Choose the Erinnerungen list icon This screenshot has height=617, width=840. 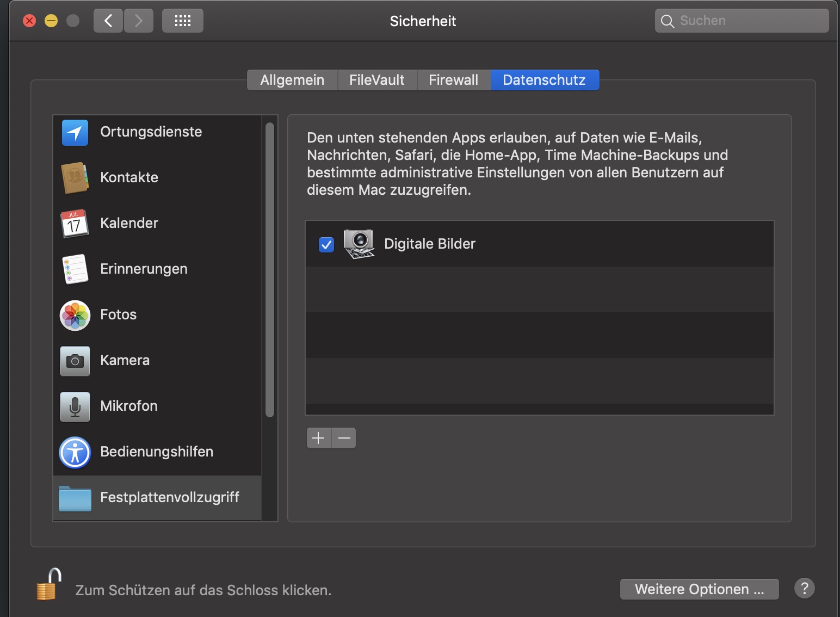point(75,269)
